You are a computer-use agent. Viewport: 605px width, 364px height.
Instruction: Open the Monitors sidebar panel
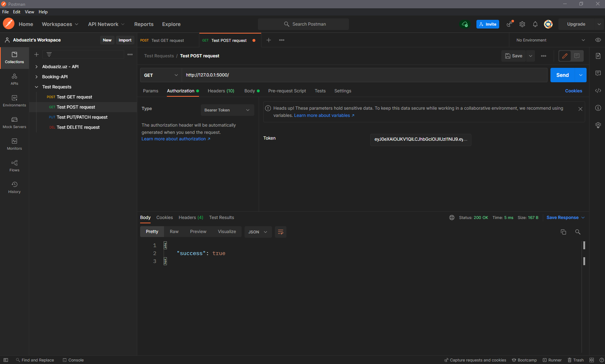[14, 144]
